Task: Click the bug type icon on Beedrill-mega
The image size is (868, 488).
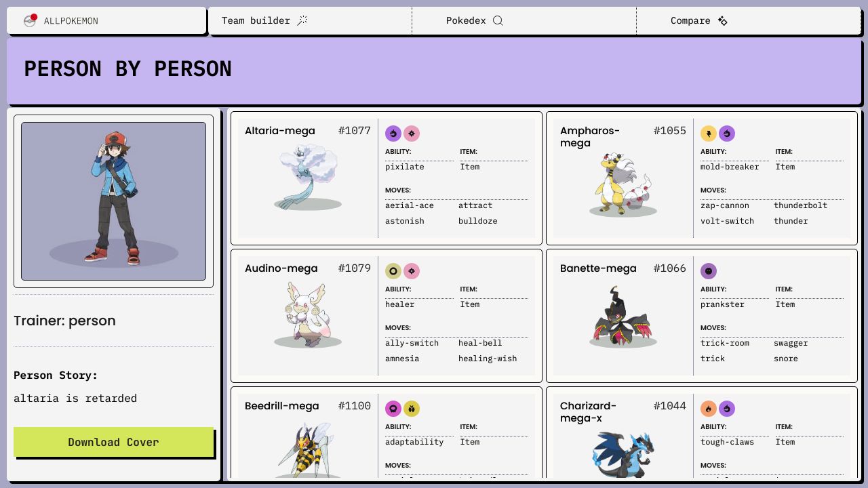Action: pos(412,409)
